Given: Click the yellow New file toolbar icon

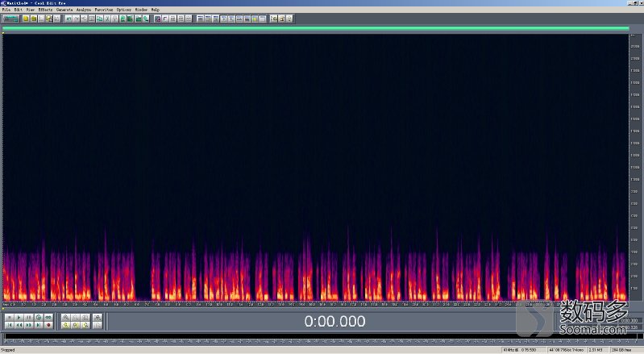Looking at the screenshot, I should click(x=26, y=19).
